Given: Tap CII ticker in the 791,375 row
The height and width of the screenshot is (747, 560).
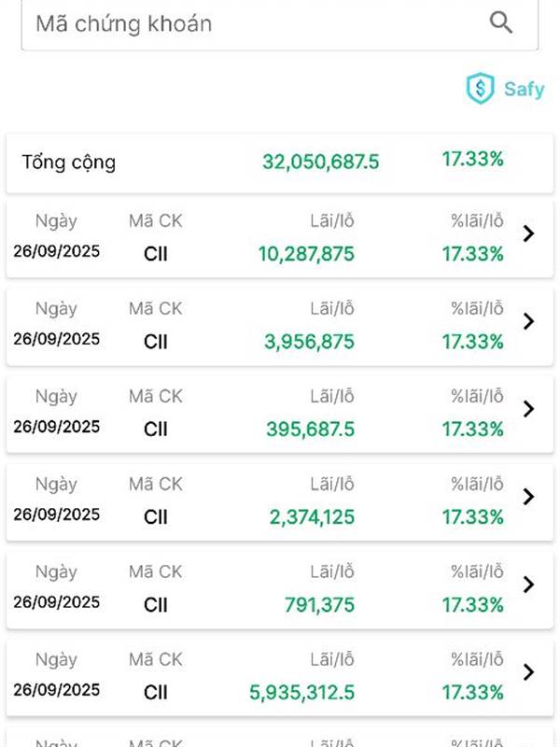Looking at the screenshot, I should (x=156, y=605).
